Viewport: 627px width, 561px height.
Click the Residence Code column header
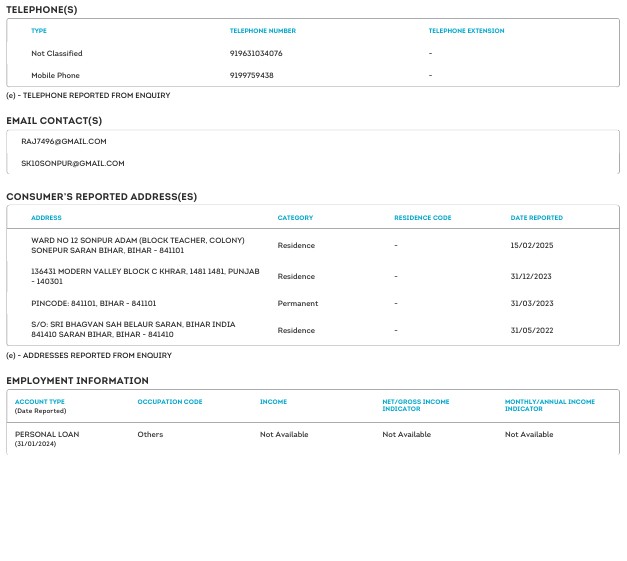click(423, 217)
